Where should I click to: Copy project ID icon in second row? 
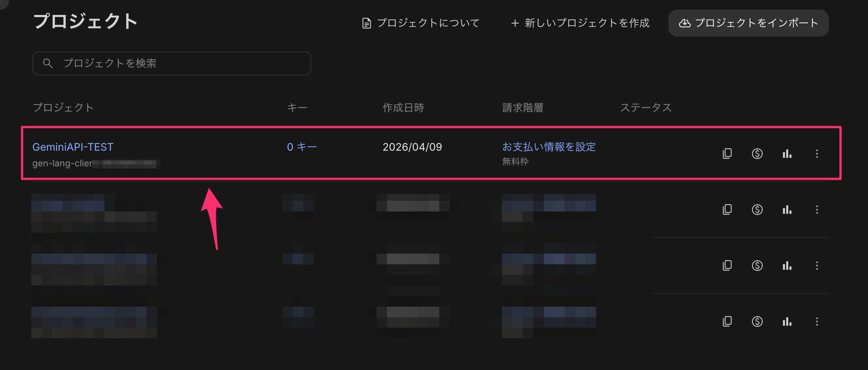click(x=727, y=210)
